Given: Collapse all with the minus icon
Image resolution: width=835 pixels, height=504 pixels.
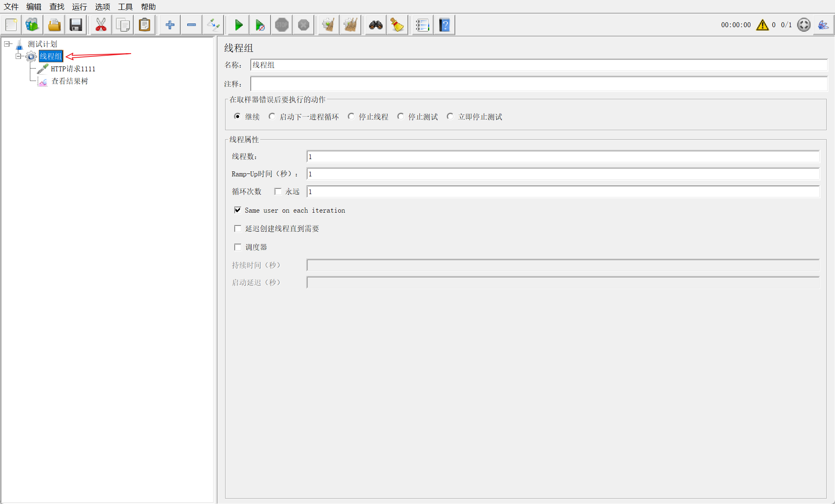Looking at the screenshot, I should (x=191, y=25).
